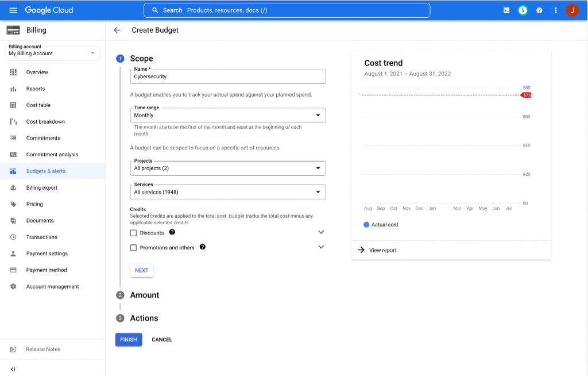Click the Release Notes icon
The height and width of the screenshot is (376, 588).
pos(13,350)
